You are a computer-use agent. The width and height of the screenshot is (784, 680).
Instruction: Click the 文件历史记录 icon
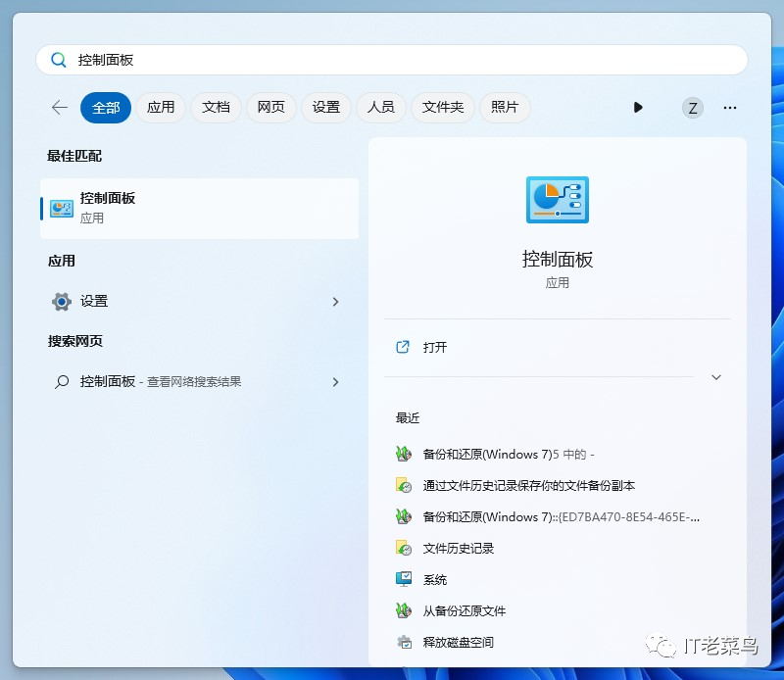[x=404, y=548]
